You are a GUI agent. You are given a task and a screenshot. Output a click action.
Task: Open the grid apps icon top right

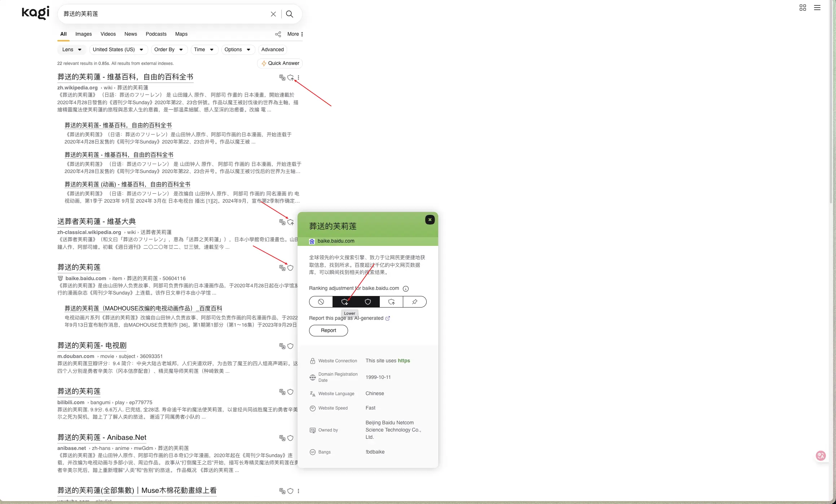point(802,8)
